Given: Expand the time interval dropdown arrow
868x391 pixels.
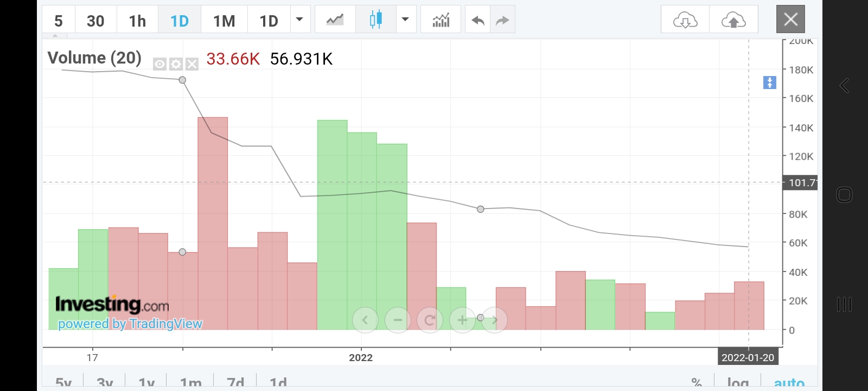Looking at the screenshot, I should [299, 20].
